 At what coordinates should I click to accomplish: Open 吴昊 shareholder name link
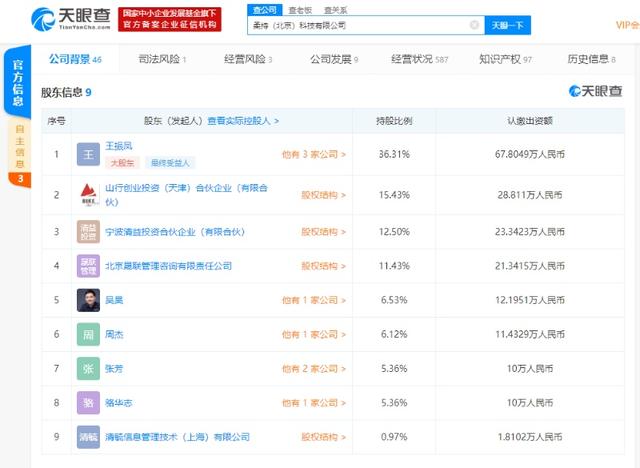pos(114,300)
